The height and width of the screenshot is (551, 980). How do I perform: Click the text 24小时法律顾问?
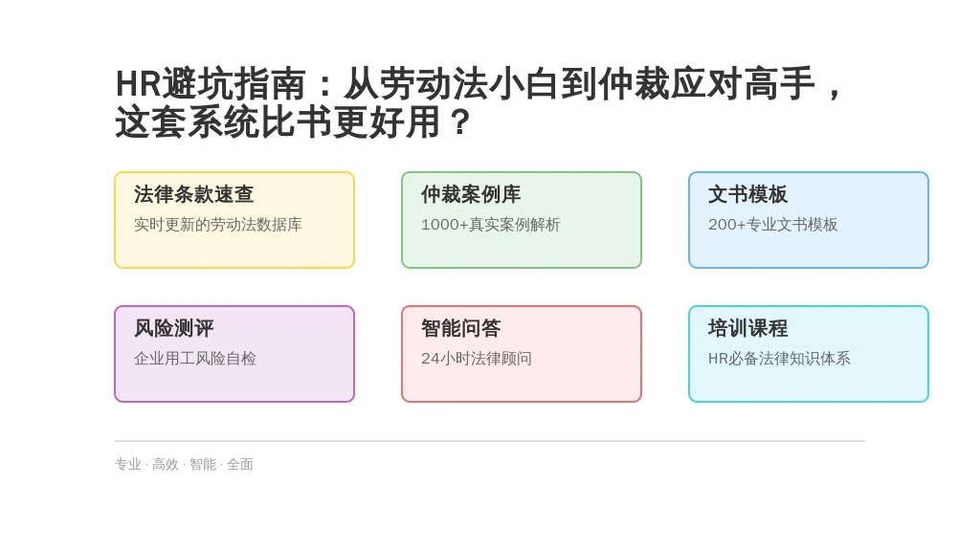(477, 358)
